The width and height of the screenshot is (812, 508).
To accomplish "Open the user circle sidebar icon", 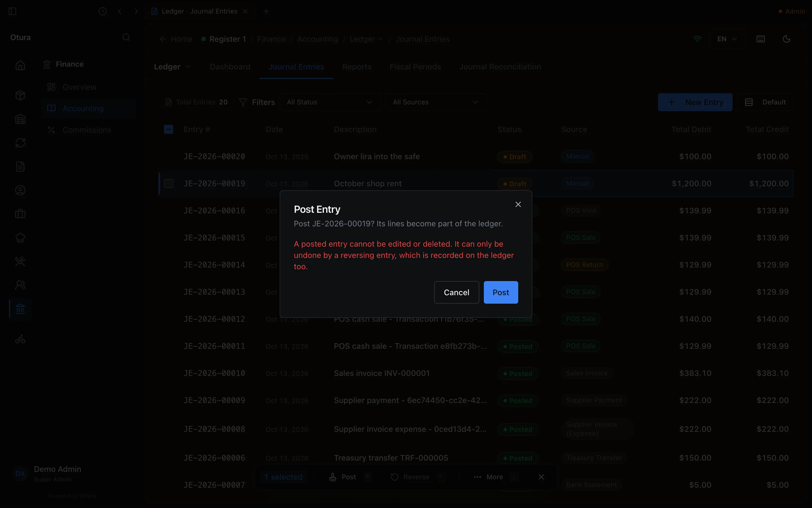I will 21,190.
